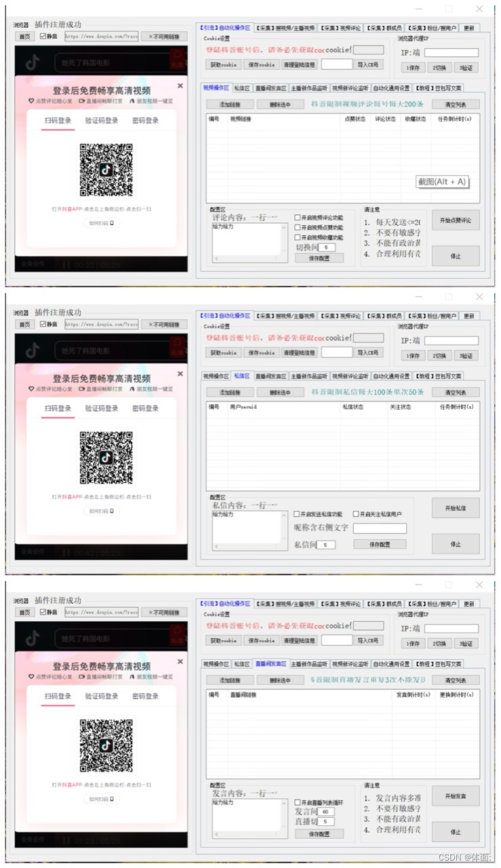Screen dimensions: 501x868
Task: Click Douyin logo in 直播间发言区 window browser
Action: [x=33, y=638]
